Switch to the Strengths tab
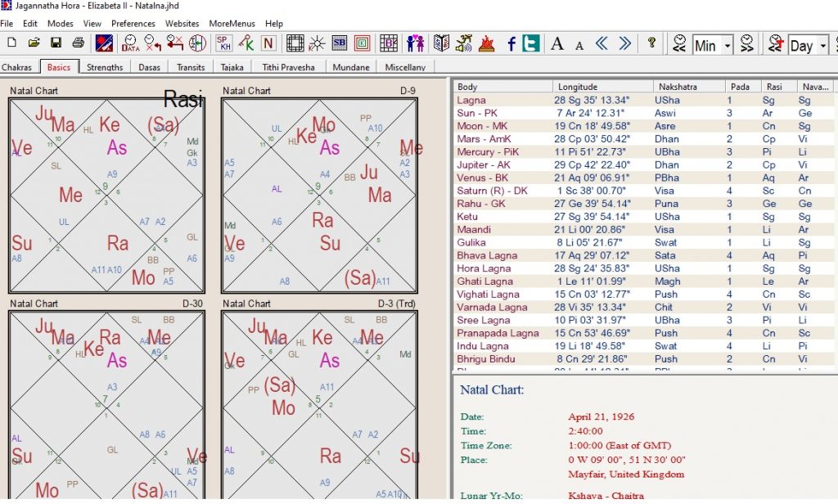The width and height of the screenshot is (838, 504). [105, 67]
